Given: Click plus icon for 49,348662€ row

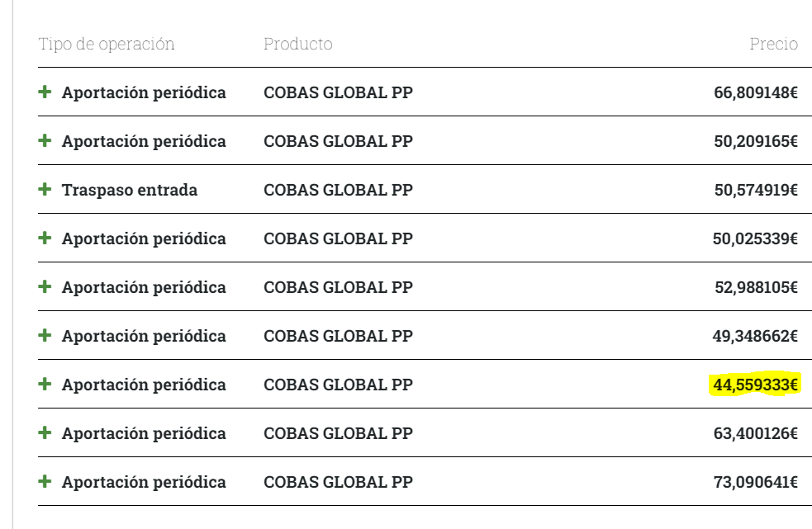Looking at the screenshot, I should [x=45, y=335].
